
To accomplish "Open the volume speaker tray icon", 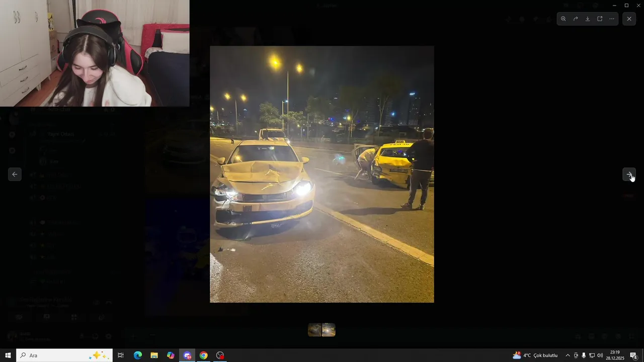I will 600,355.
